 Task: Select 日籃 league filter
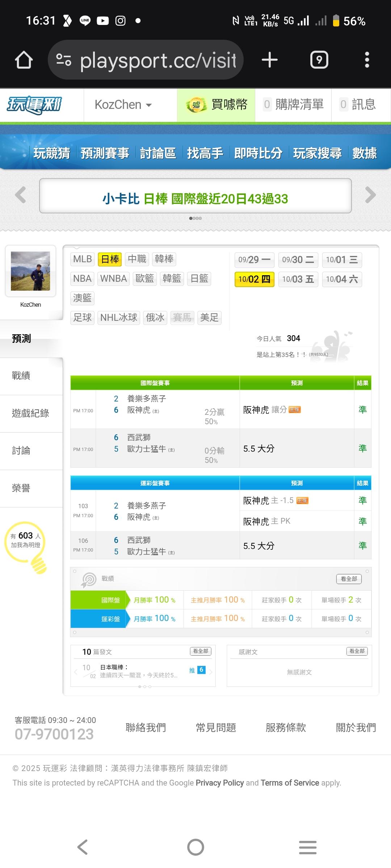click(199, 278)
